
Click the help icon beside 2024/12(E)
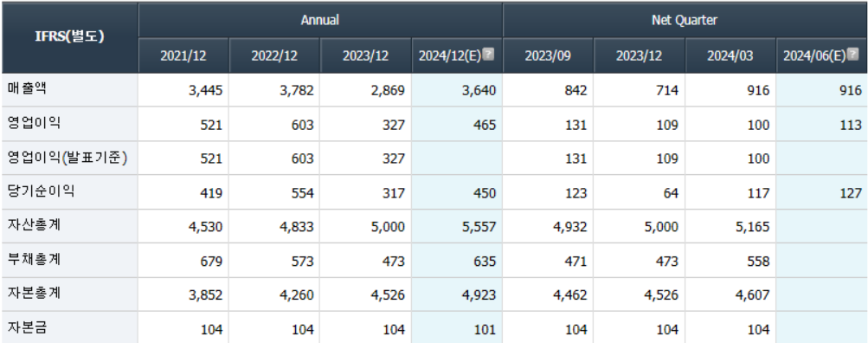(488, 54)
